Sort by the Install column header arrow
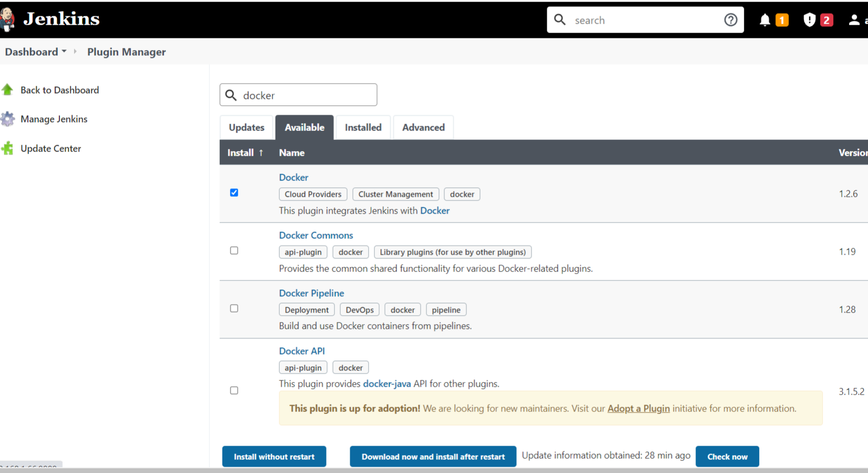Image resolution: width=868 pixels, height=473 pixels. click(x=261, y=153)
